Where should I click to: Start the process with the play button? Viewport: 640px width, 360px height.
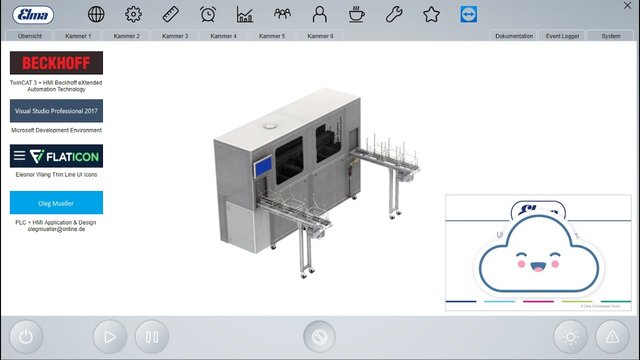(110, 337)
